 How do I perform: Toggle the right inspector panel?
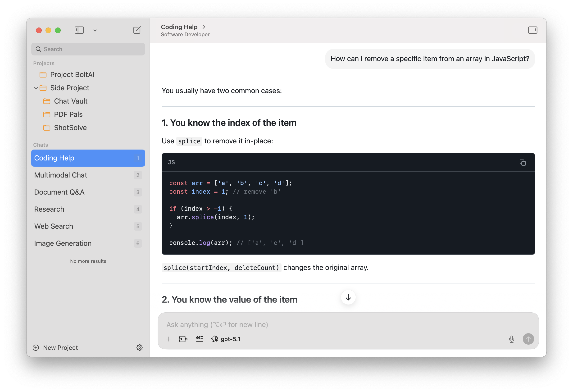533,30
